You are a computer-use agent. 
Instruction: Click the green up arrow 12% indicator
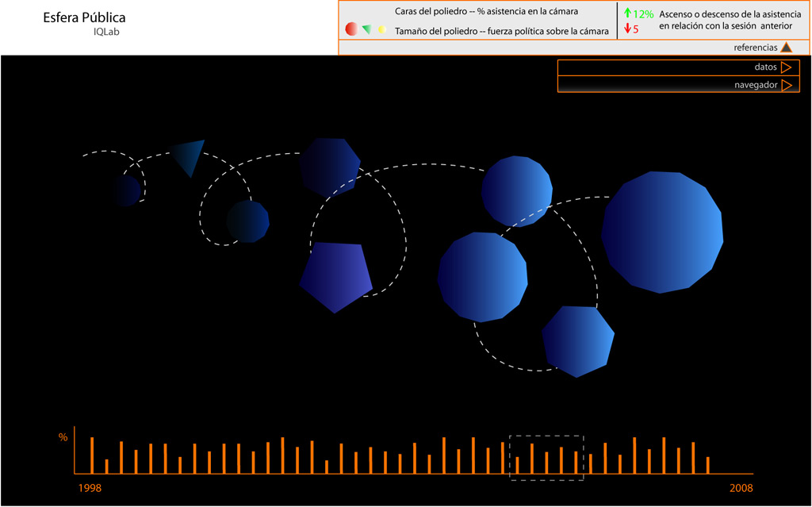[x=638, y=13]
